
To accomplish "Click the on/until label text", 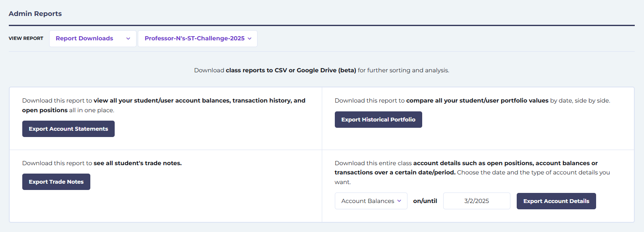I will pos(425,201).
